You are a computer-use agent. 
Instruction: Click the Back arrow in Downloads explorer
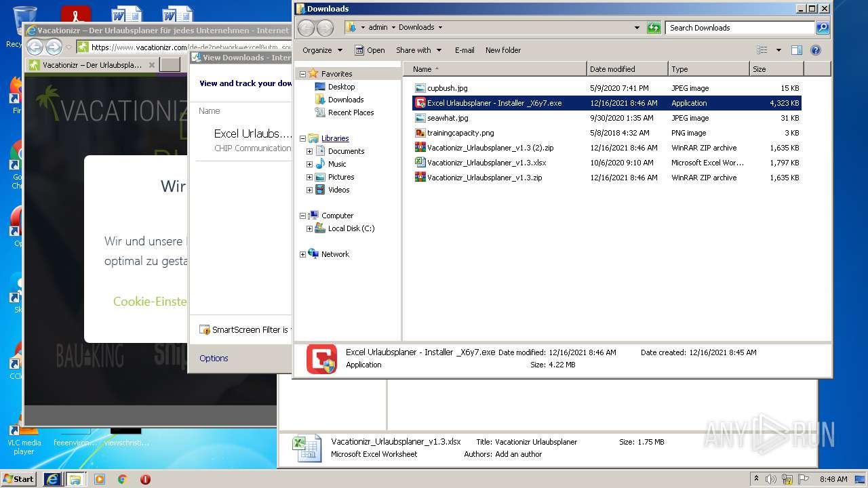[x=306, y=28]
